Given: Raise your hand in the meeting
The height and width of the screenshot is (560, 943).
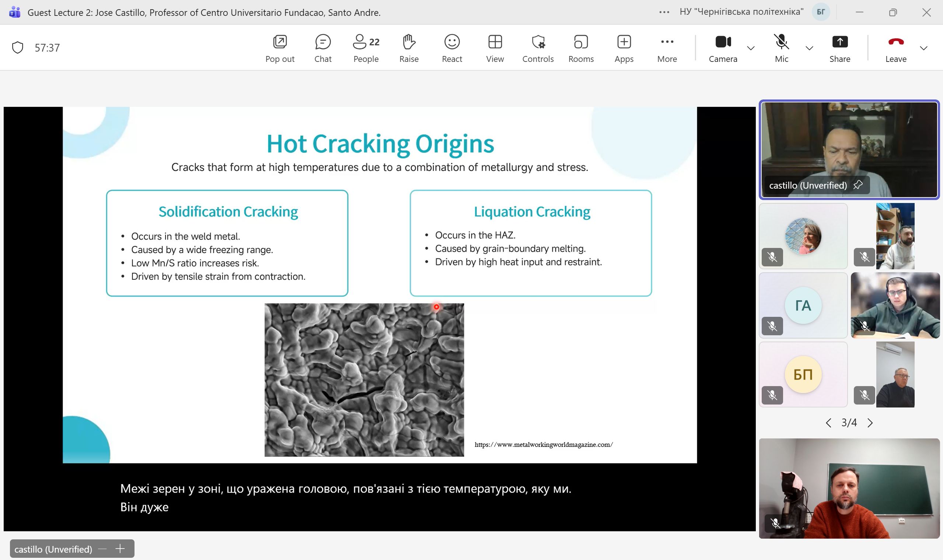Looking at the screenshot, I should pyautogui.click(x=409, y=48).
